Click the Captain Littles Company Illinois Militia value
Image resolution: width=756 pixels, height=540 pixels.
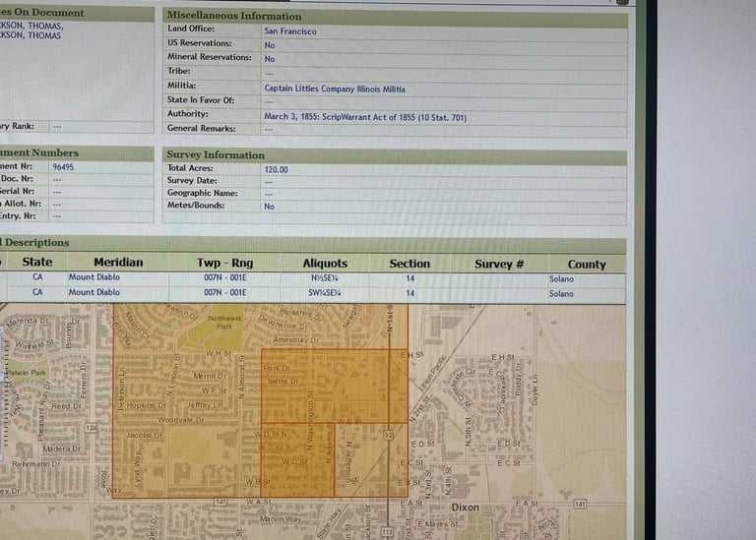pyautogui.click(x=335, y=89)
